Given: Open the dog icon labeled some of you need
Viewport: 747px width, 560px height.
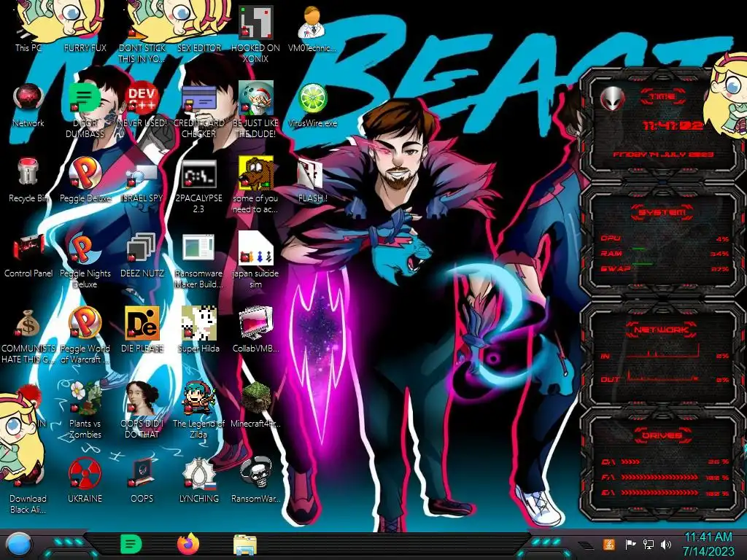Looking at the screenshot, I should pyautogui.click(x=255, y=186).
